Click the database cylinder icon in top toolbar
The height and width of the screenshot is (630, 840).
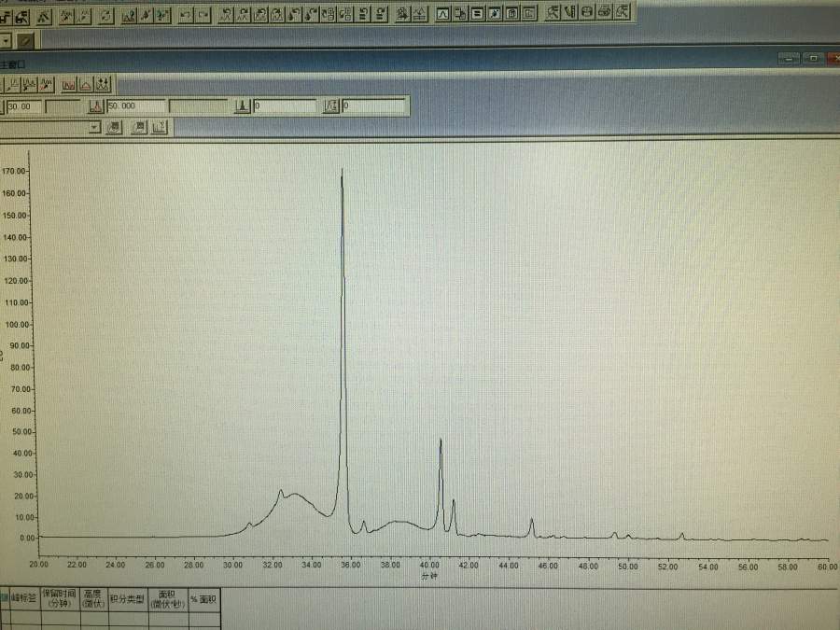point(587,11)
